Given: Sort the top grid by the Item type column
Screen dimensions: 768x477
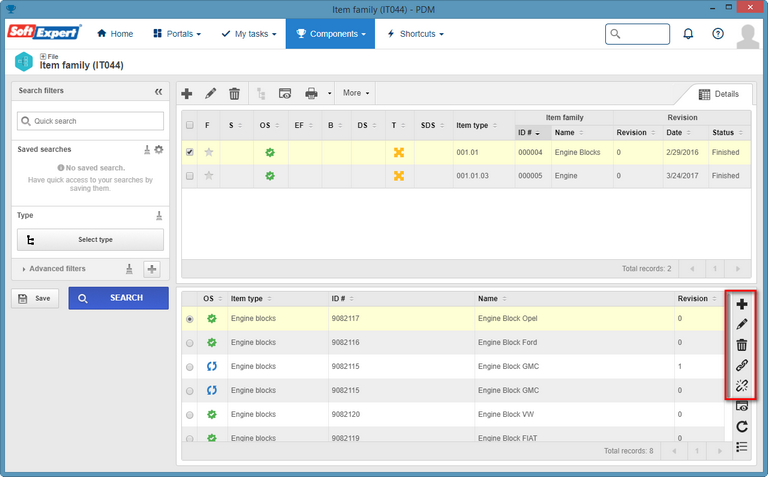Looking at the screenshot, I should point(477,125).
